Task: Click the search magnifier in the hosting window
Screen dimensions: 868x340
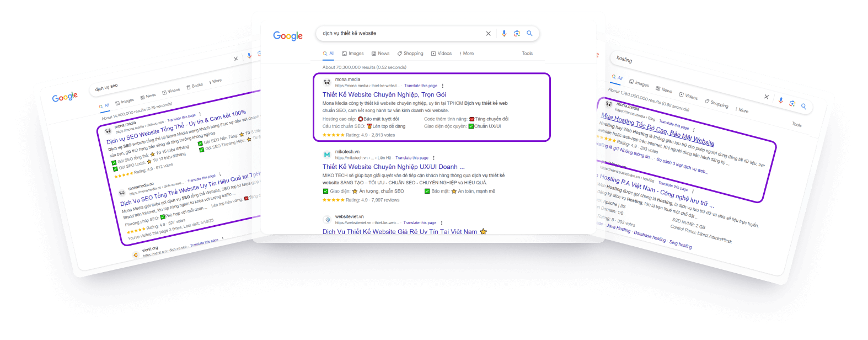Action: 804,106
